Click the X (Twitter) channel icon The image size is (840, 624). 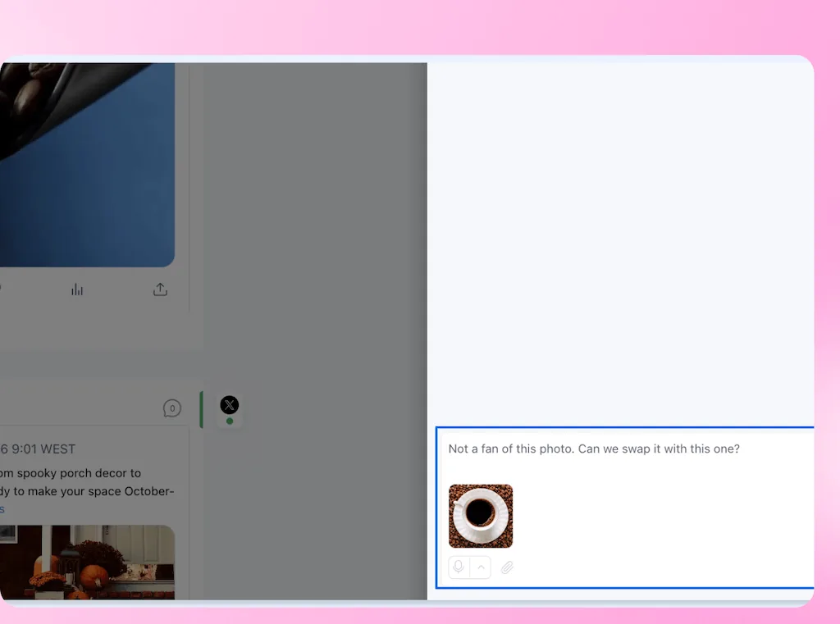[230, 405]
